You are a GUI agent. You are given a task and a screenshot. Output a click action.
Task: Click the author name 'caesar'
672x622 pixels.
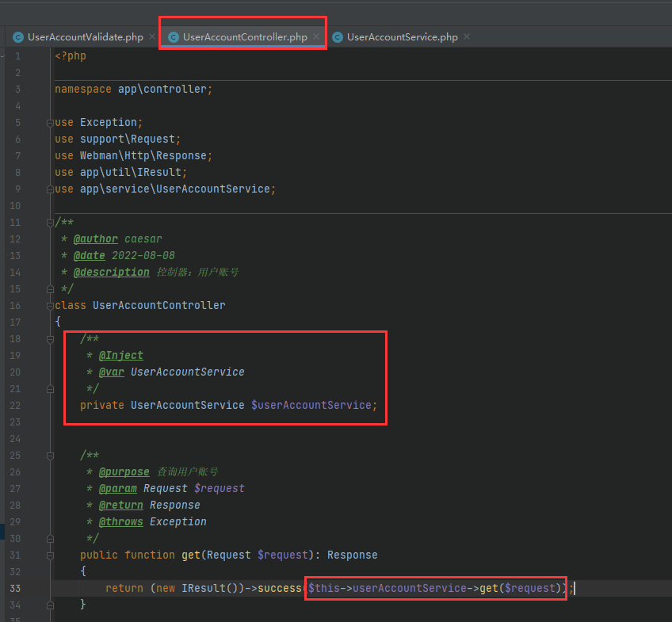tap(143, 238)
